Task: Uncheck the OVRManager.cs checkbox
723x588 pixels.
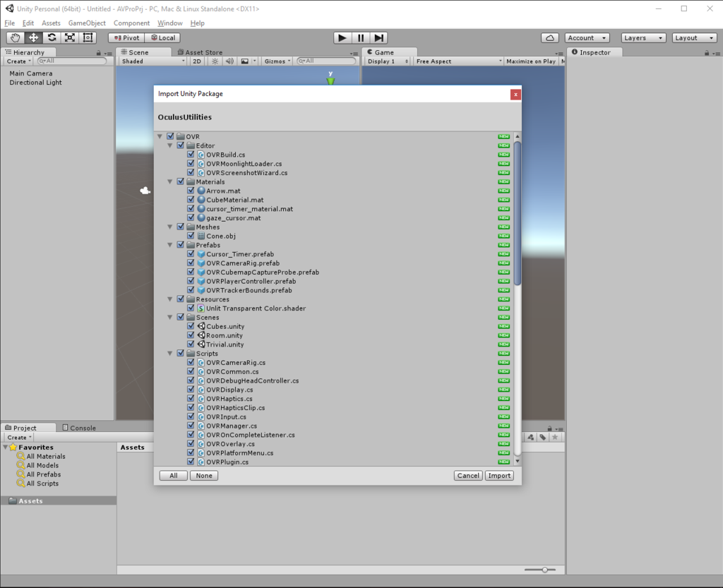Action: coord(191,426)
